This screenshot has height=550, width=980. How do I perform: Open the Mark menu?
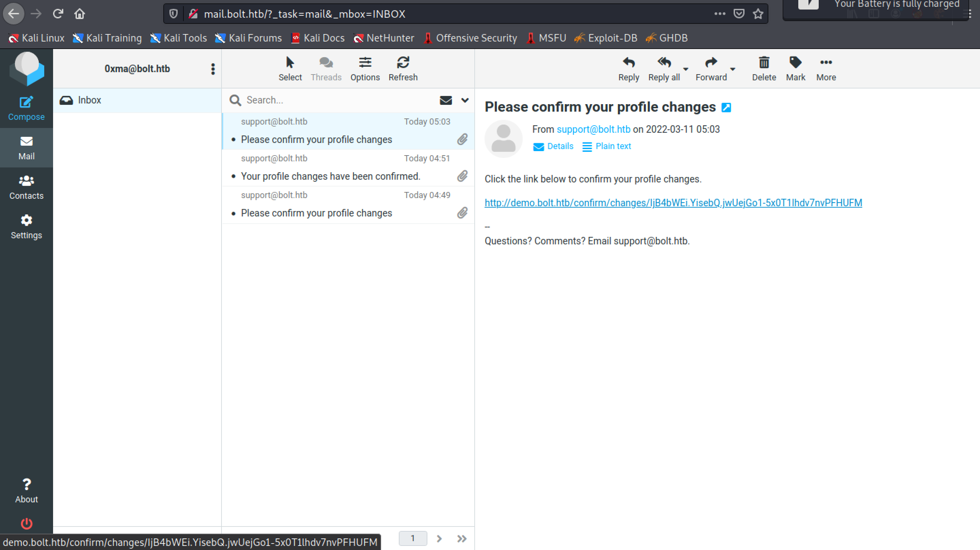pyautogui.click(x=796, y=69)
